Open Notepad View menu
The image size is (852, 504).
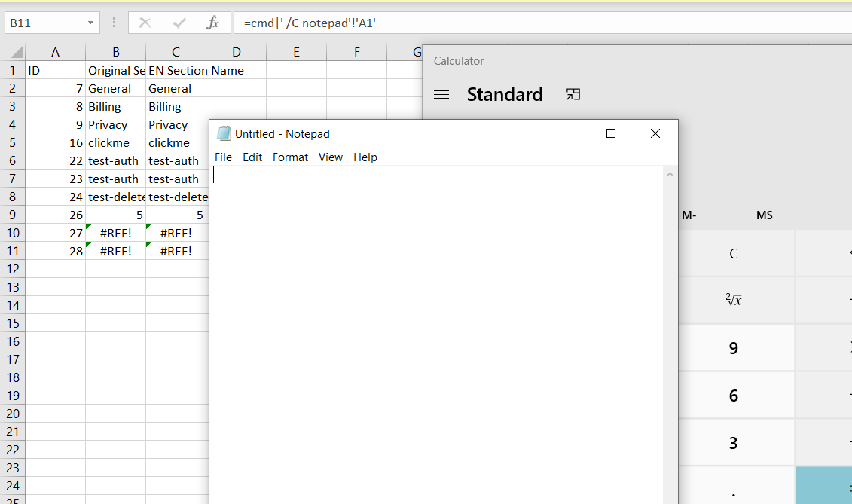(x=331, y=157)
